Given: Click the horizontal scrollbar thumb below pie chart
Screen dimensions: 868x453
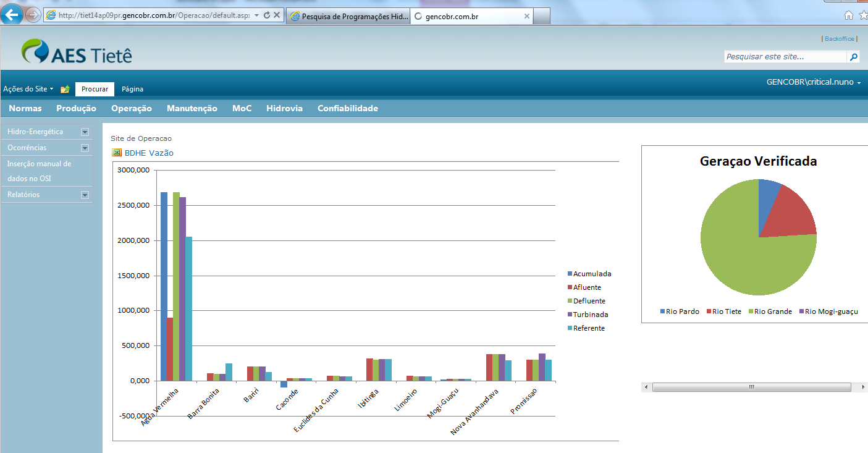Looking at the screenshot, I should pyautogui.click(x=752, y=387).
